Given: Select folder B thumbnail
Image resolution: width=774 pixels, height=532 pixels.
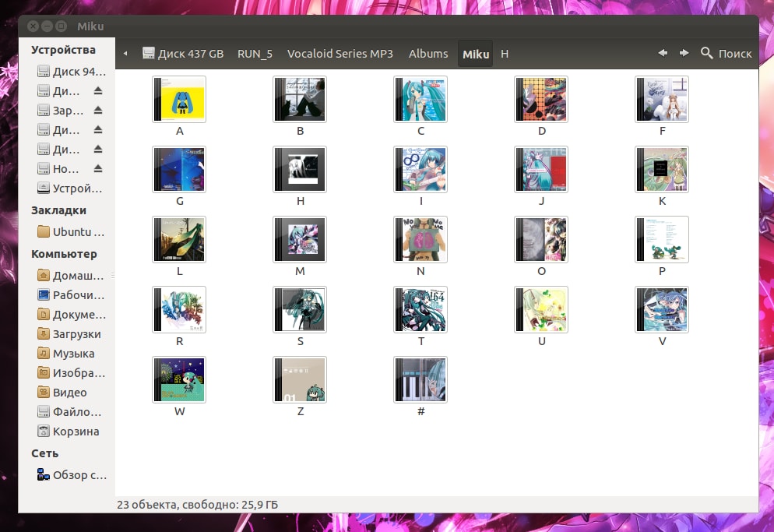Looking at the screenshot, I should 300,99.
